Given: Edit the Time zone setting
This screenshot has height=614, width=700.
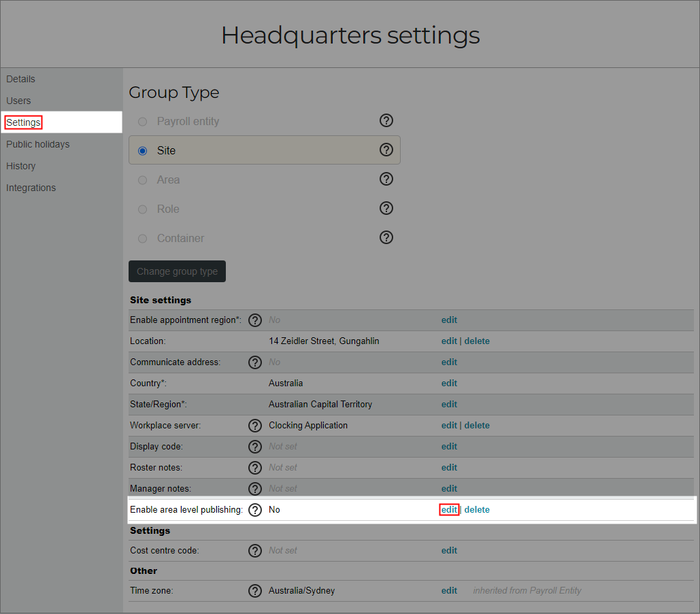Looking at the screenshot, I should pos(449,590).
